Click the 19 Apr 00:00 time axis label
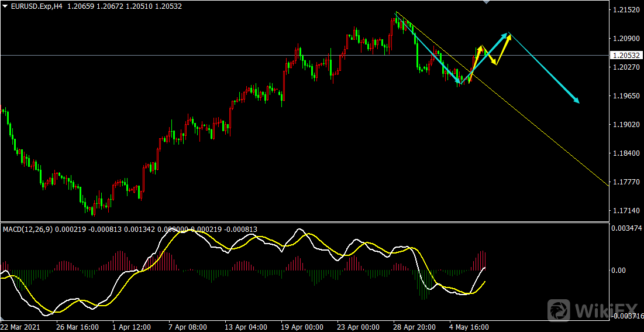 (x=301, y=327)
